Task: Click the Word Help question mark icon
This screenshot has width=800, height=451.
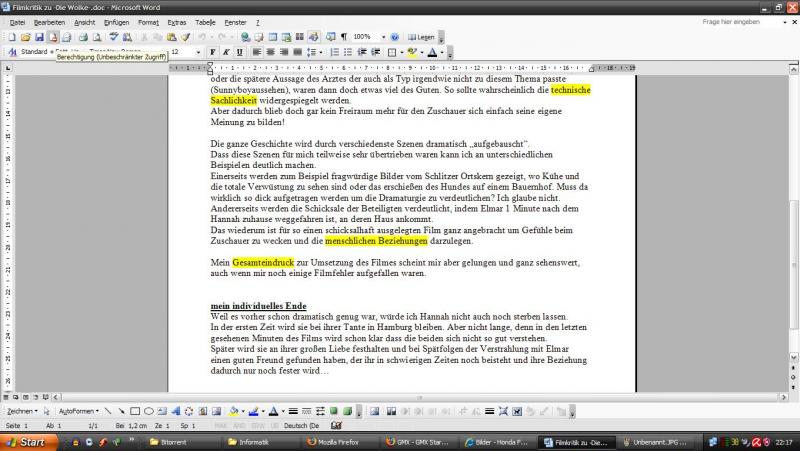Action: [395, 37]
